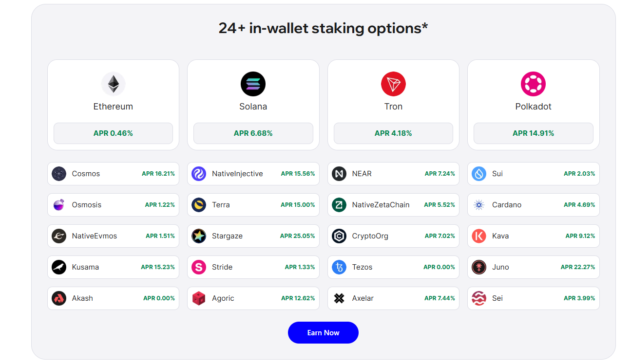Click the red Tron logo icon

pyautogui.click(x=393, y=84)
